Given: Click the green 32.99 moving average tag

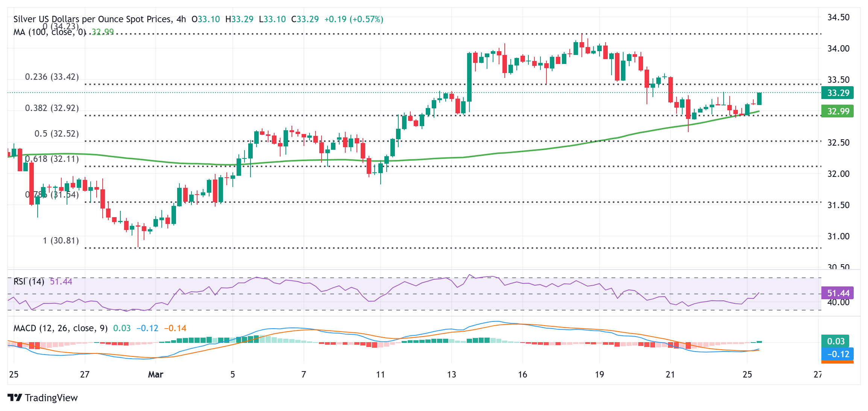Looking at the screenshot, I should (x=838, y=111).
